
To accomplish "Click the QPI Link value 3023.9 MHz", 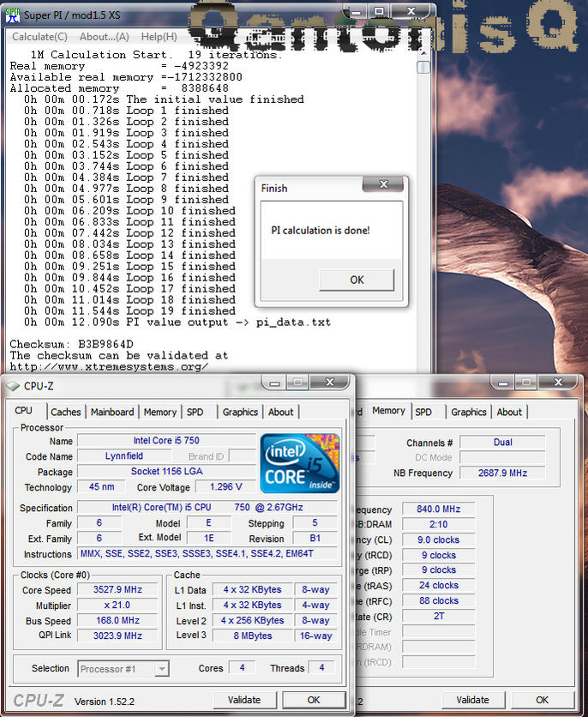I will [x=117, y=636].
